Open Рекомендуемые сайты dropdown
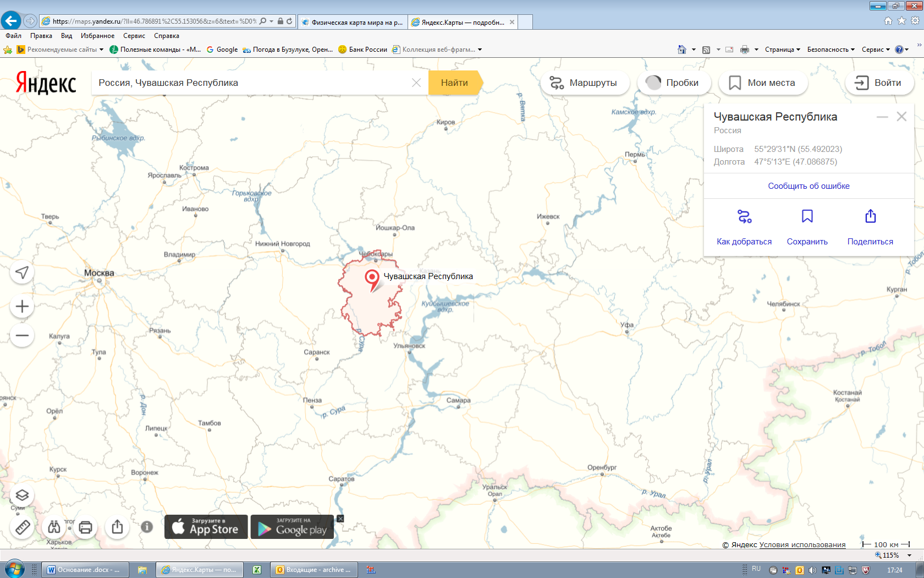 [60, 50]
